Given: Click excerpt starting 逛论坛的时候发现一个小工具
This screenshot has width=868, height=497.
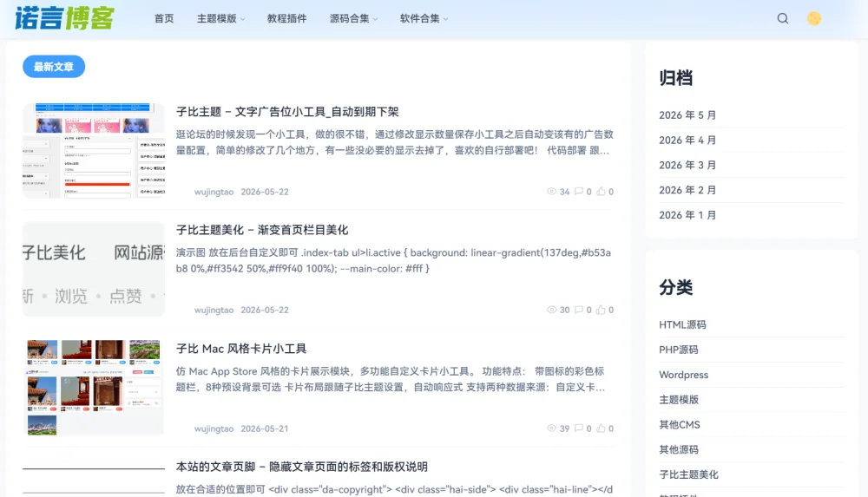Looking at the screenshot, I should 394,142.
